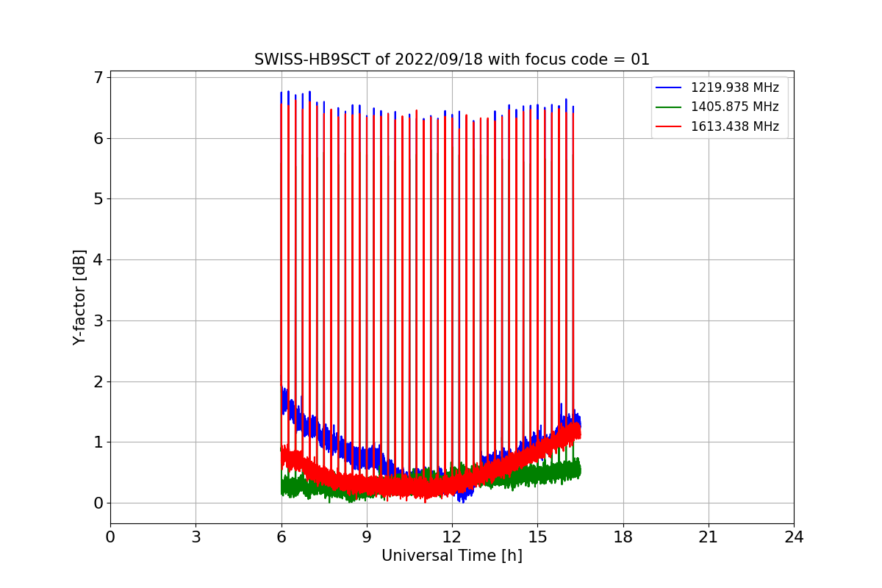
Task: Click x-axis tick label "21"
Action: tap(709, 537)
